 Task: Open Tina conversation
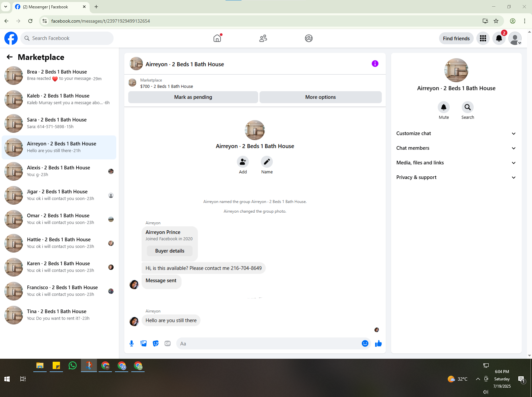59,315
